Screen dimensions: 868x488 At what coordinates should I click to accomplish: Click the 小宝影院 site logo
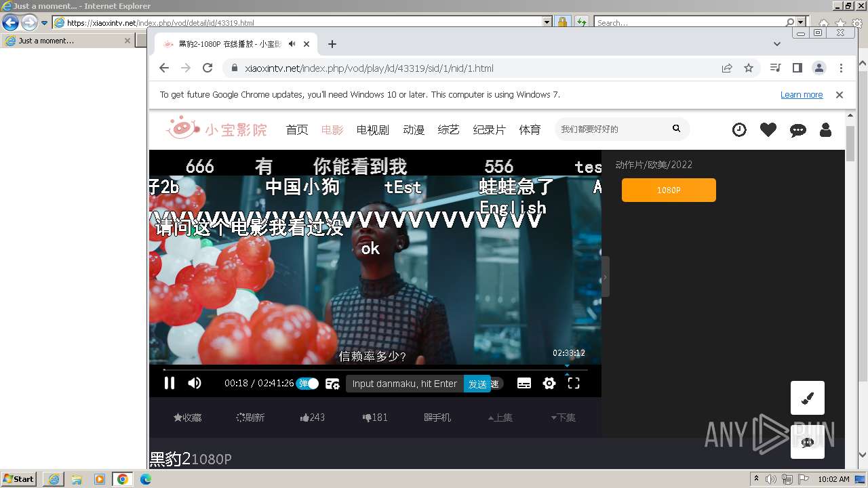coord(217,128)
